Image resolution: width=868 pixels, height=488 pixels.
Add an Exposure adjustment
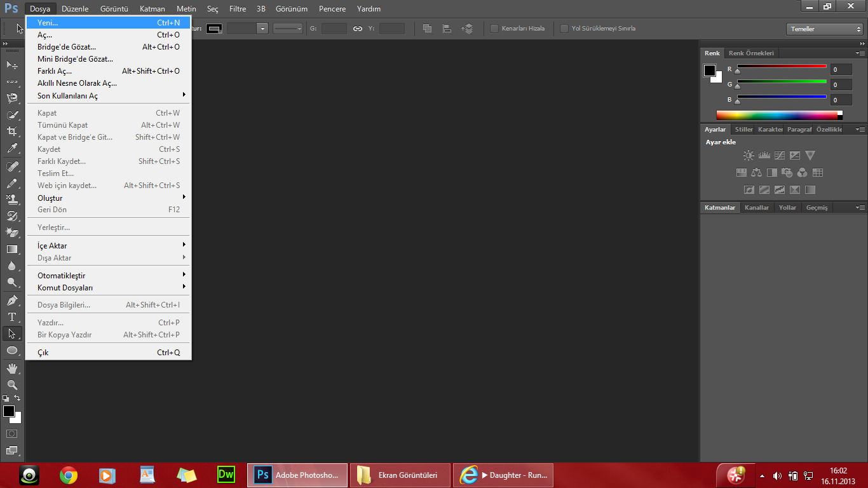(794, 155)
